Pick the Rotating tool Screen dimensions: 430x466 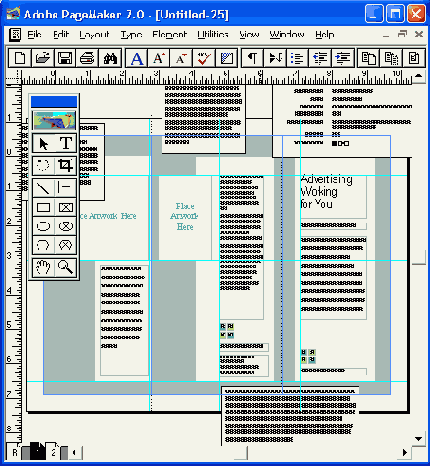[x=43, y=165]
